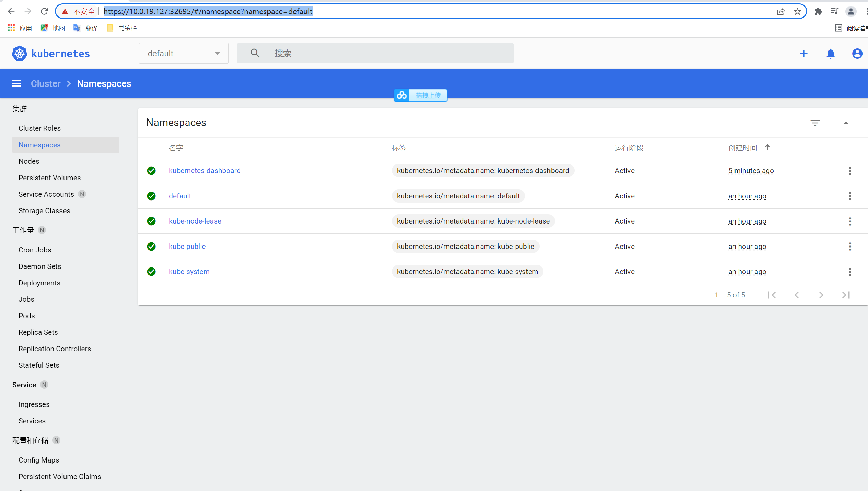Toggle the sidebar hamburger menu
The image size is (868, 491).
pos(16,83)
